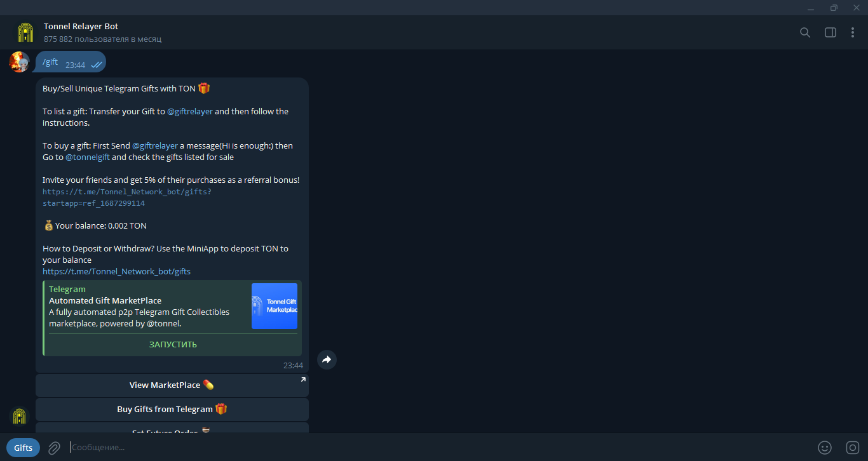This screenshot has width=868, height=461.
Task: Restore down the Telegram window
Action: pyautogui.click(x=834, y=8)
